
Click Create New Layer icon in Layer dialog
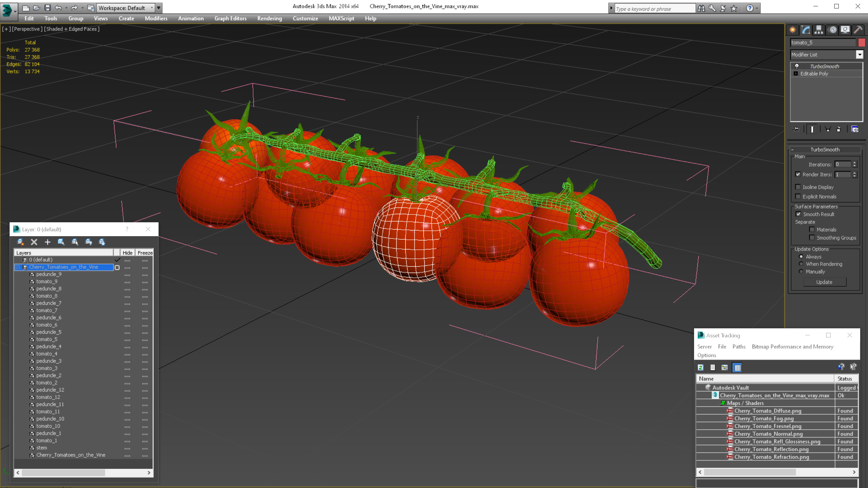(x=20, y=242)
